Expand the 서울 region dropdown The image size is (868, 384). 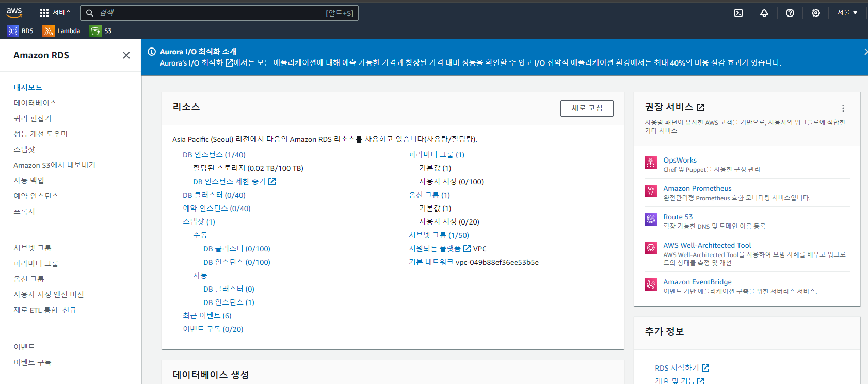[x=847, y=13]
